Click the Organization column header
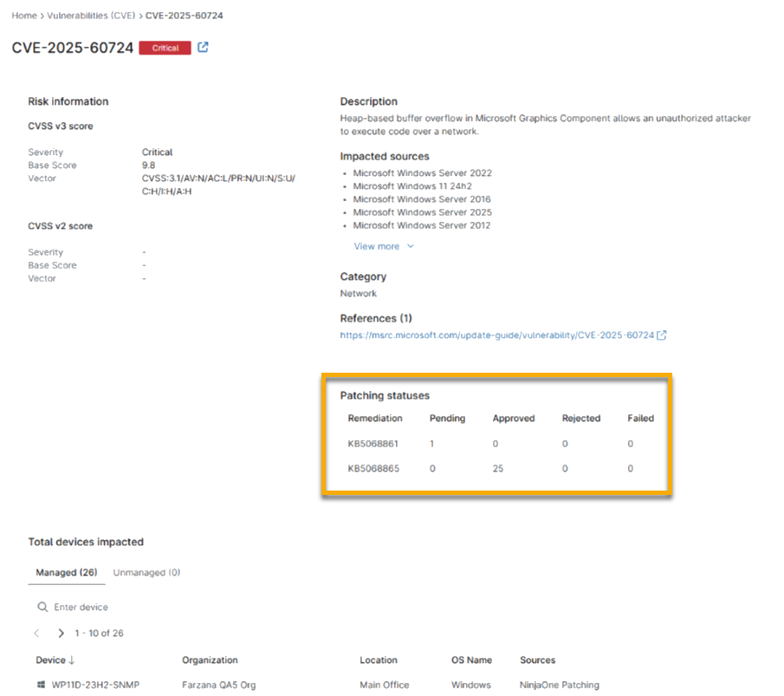 pos(210,660)
